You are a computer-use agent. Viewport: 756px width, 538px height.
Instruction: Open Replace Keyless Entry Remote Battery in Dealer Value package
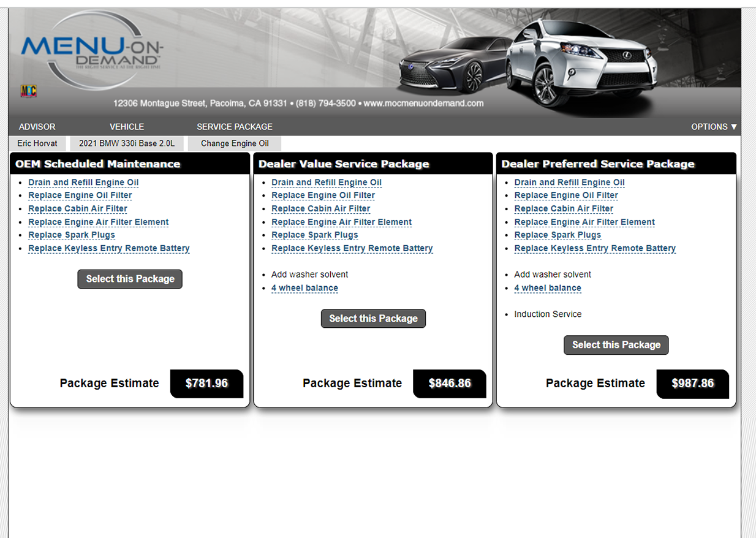pyautogui.click(x=352, y=249)
